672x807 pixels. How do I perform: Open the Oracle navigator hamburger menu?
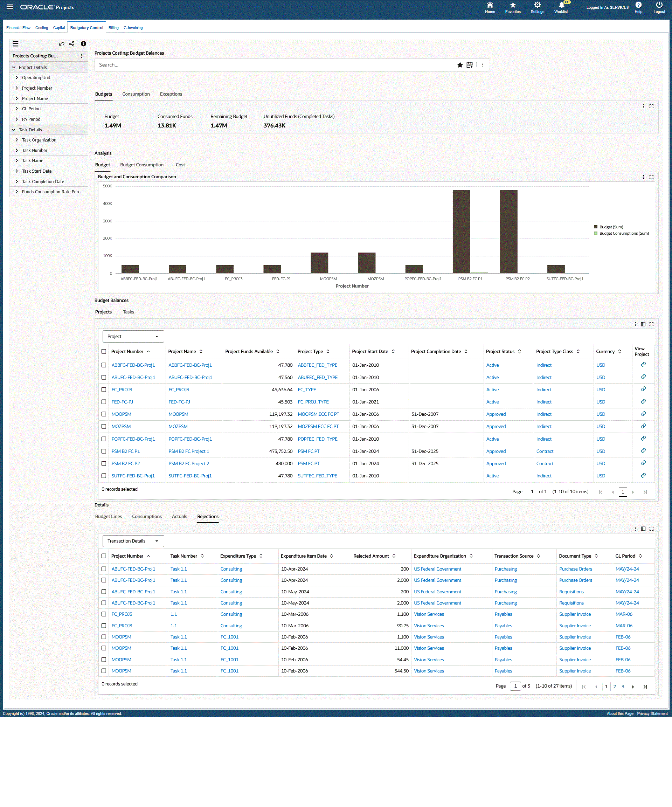pyautogui.click(x=9, y=7)
